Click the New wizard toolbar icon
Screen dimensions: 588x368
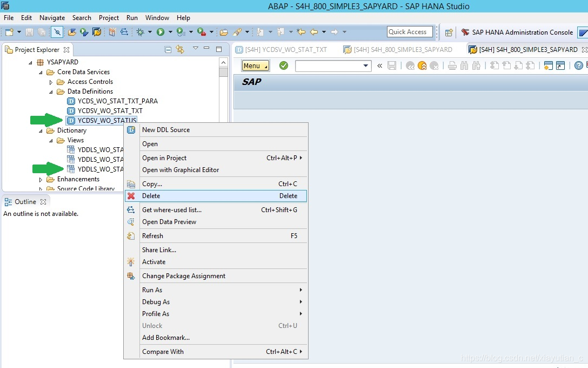click(x=9, y=32)
